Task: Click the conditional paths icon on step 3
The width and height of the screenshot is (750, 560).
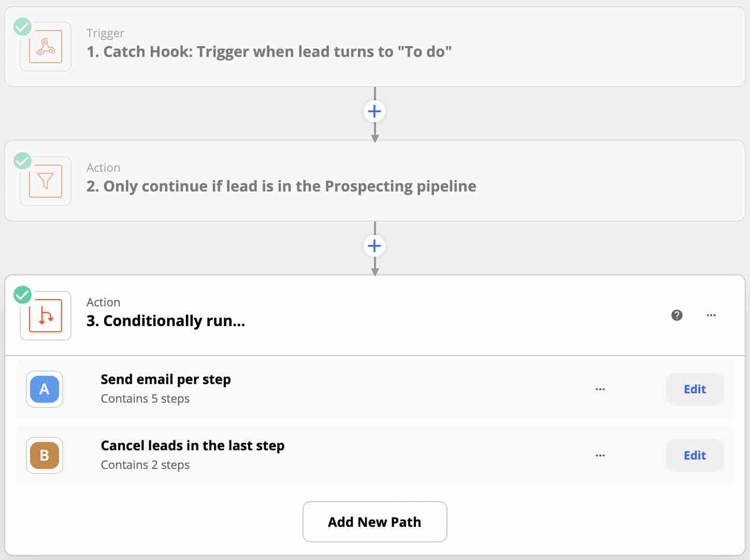Action: 45,316
